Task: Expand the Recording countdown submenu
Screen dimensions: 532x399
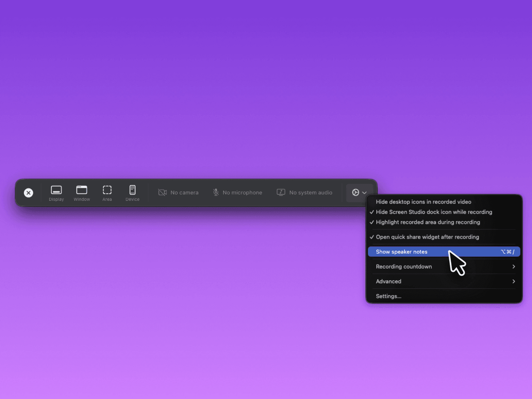Action: tap(404, 267)
